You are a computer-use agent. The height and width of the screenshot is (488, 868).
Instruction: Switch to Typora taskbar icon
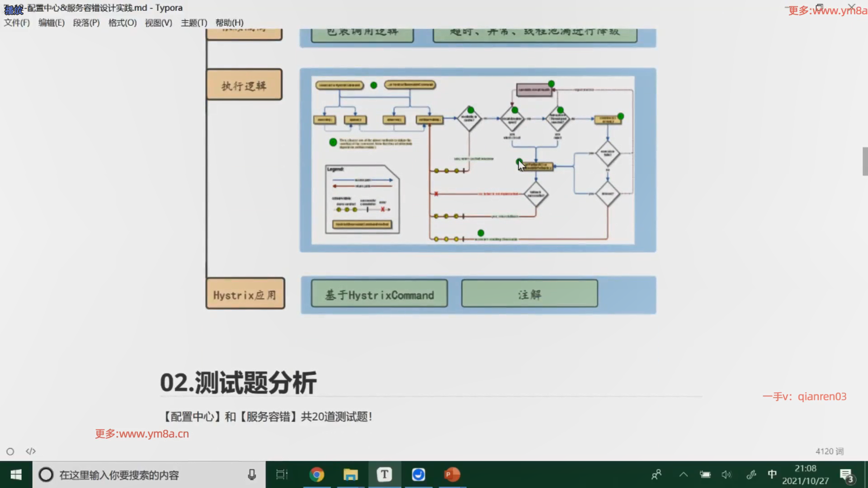(x=384, y=474)
